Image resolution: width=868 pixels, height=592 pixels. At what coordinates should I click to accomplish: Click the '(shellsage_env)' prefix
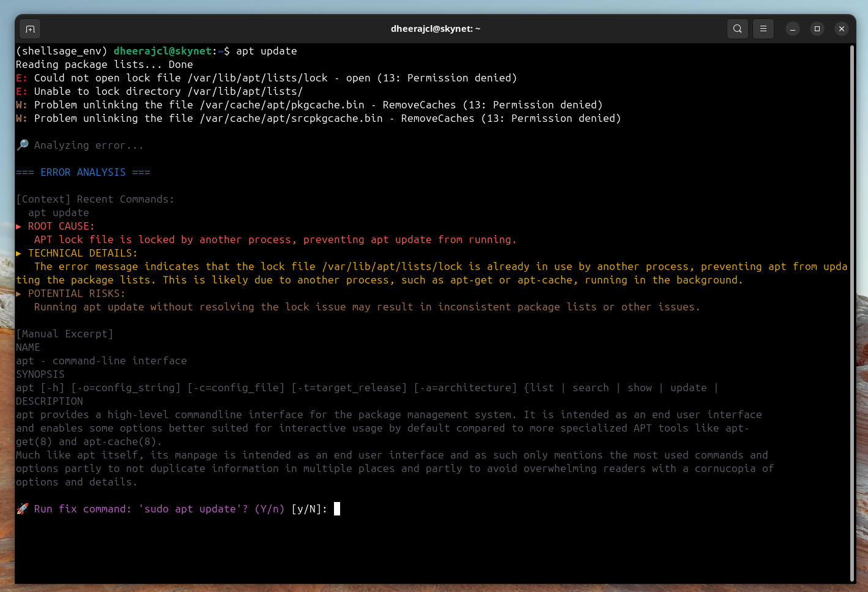[x=62, y=51]
